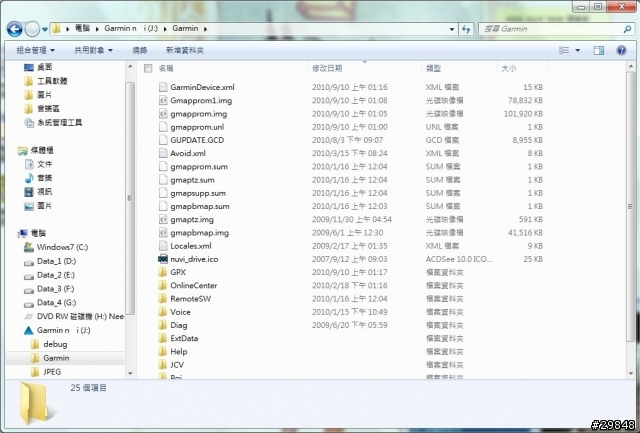Click 電腦 in the address bar path
The height and width of the screenshot is (433, 640).
(82, 29)
